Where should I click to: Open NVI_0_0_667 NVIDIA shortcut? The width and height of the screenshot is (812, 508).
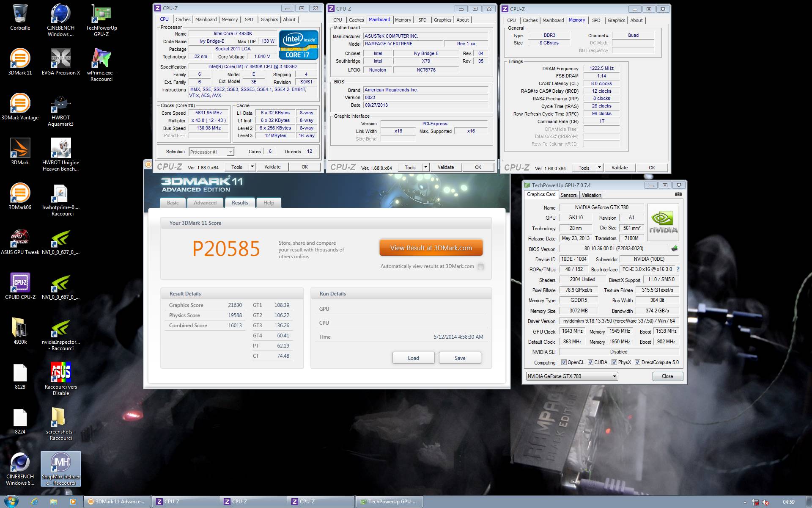point(60,286)
